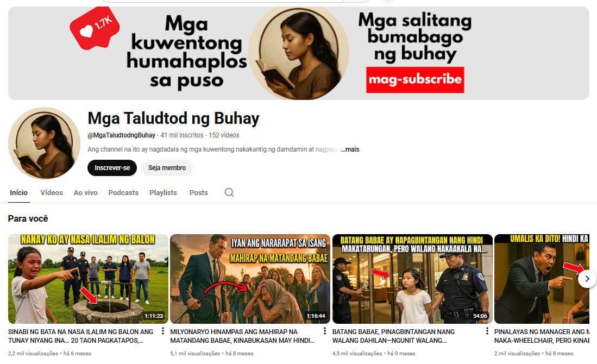This screenshot has height=364, width=597.
Task: Open the channel search magnifier icon
Action: tap(229, 192)
